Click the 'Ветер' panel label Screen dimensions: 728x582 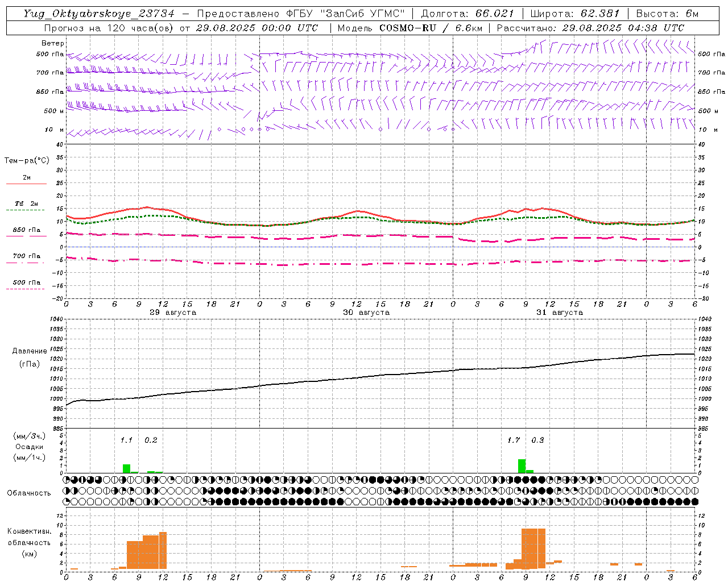tap(53, 43)
